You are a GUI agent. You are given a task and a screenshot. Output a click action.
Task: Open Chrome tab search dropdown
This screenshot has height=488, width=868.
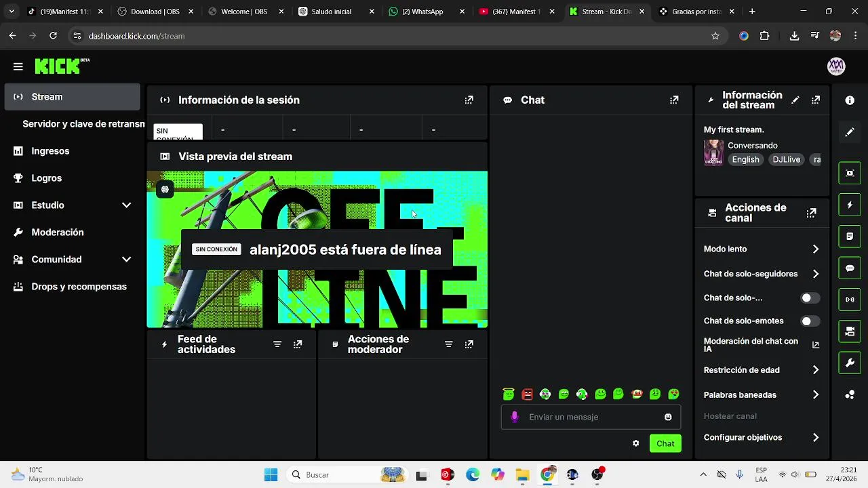12,12
